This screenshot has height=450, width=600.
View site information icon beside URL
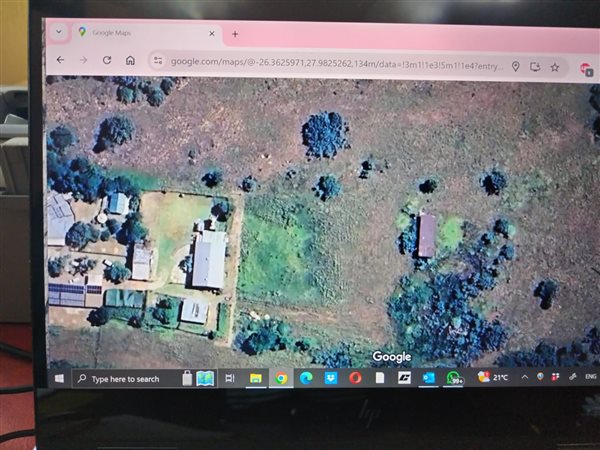[x=158, y=60]
